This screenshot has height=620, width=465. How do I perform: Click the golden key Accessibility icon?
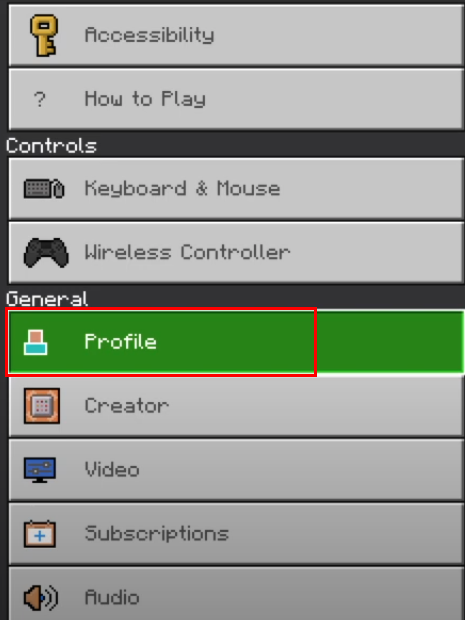click(43, 35)
